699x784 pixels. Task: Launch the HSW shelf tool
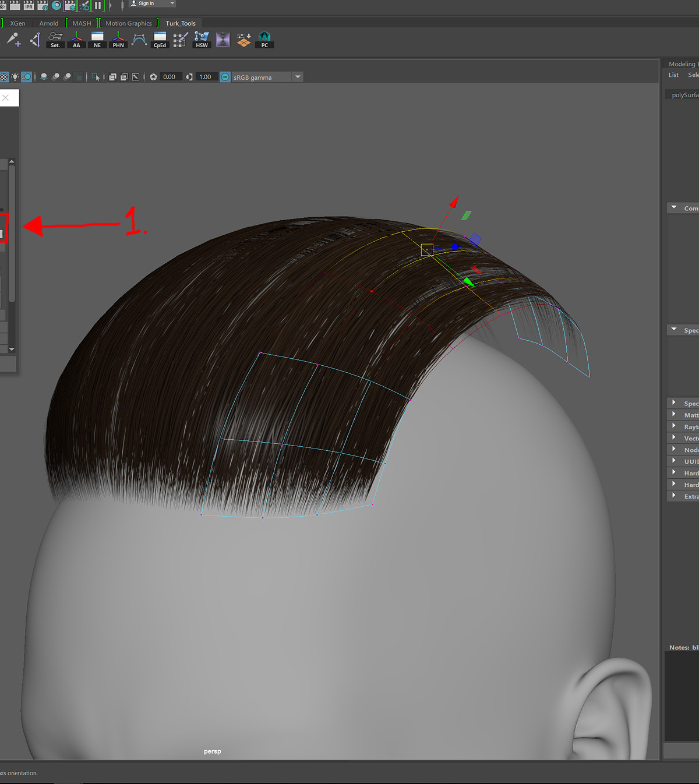pos(202,40)
